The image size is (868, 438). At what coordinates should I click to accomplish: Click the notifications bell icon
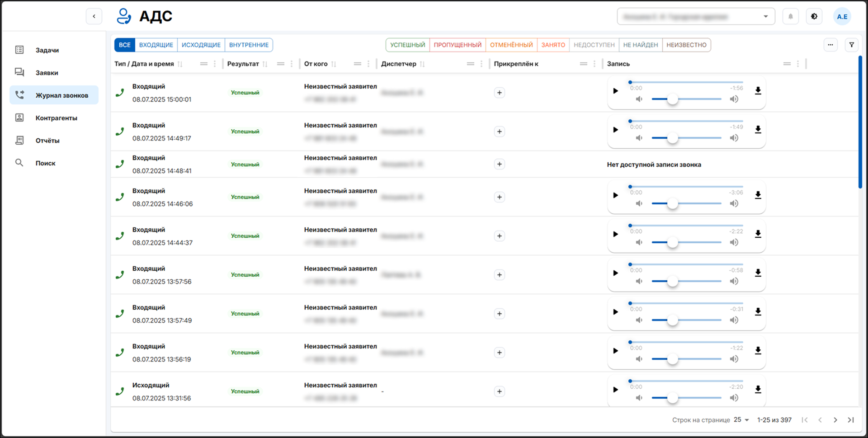(790, 17)
